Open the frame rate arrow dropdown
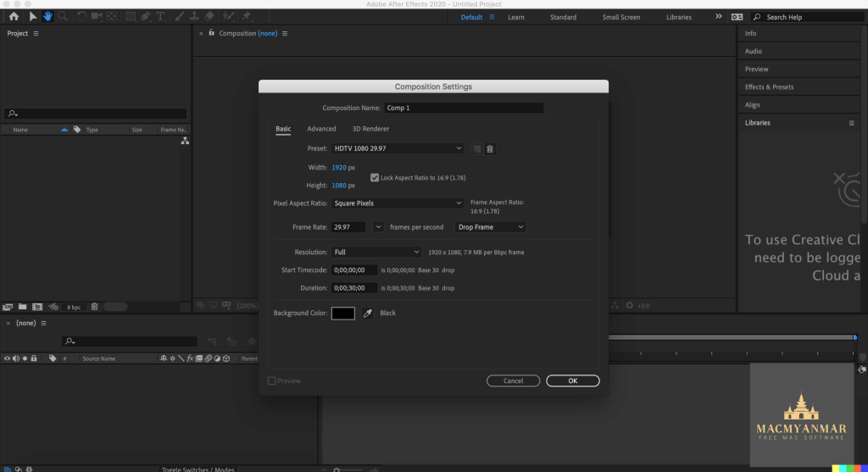868x472 pixels. 378,227
